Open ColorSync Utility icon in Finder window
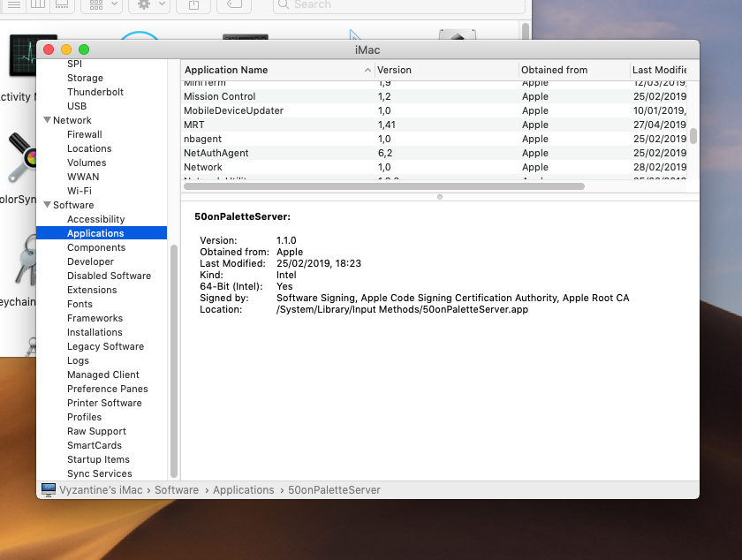The image size is (742, 560). click(x=21, y=157)
